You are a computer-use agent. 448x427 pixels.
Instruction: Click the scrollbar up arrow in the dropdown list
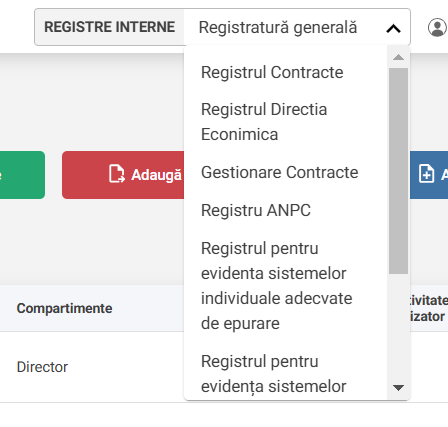coord(398,57)
